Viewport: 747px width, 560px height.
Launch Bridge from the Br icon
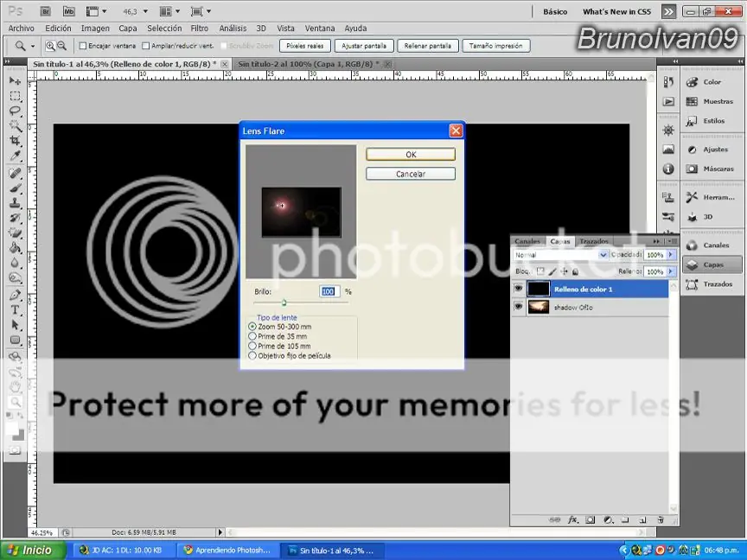tap(46, 11)
